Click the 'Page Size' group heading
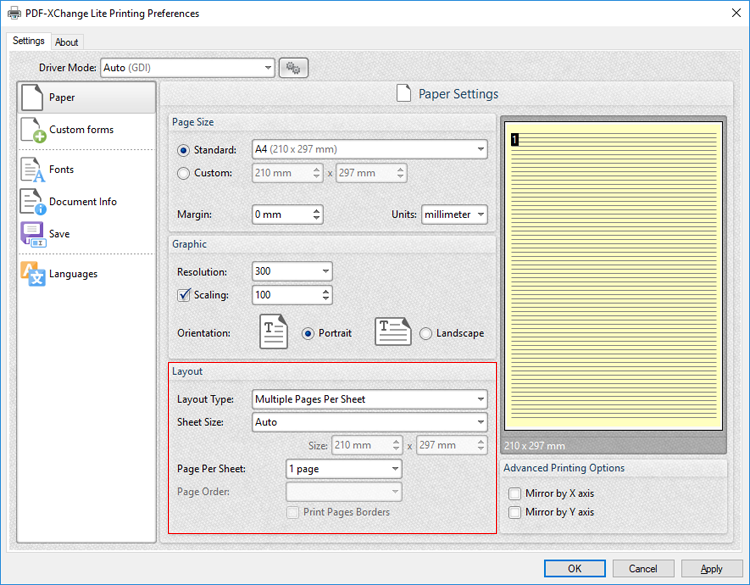This screenshot has height=585, width=750. pyautogui.click(x=193, y=122)
